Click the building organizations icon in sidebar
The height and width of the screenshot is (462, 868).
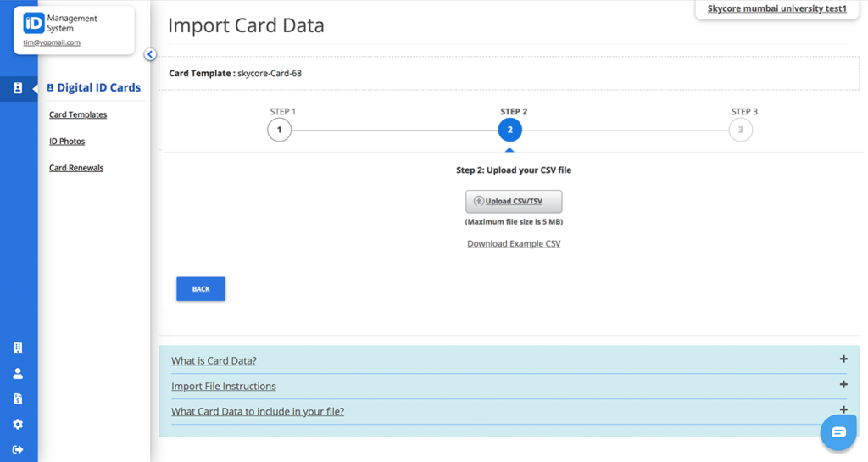pyautogui.click(x=18, y=348)
